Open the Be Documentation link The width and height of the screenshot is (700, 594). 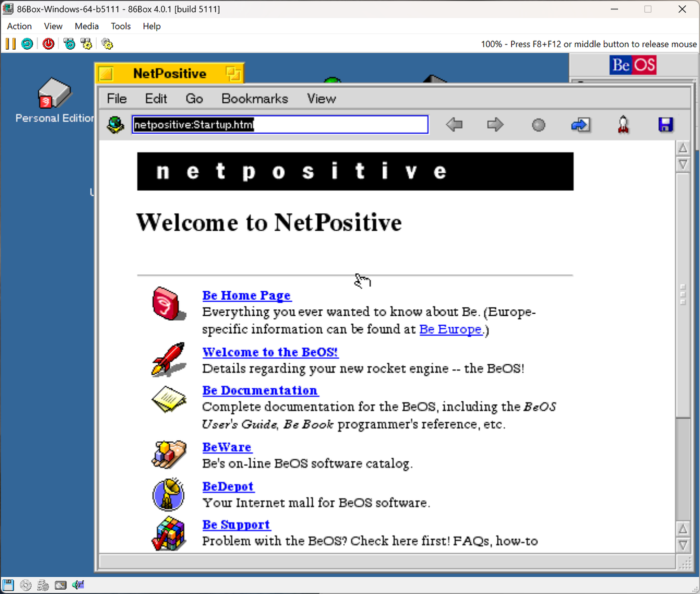[260, 390]
